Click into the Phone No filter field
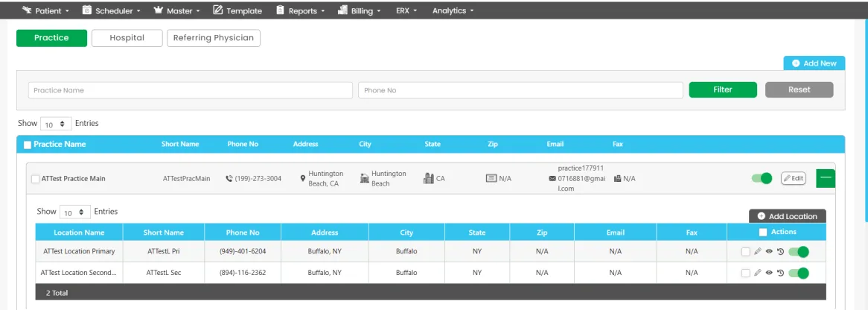 click(520, 90)
